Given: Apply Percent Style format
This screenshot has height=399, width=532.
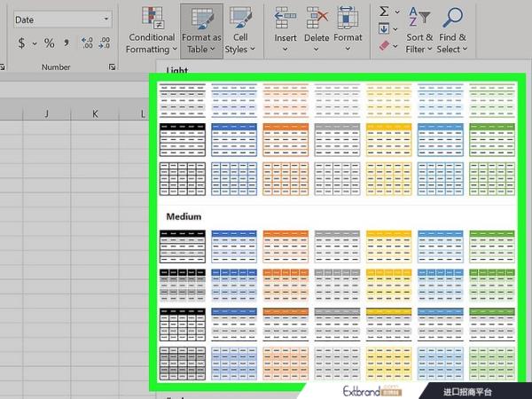Looking at the screenshot, I should click(x=50, y=43).
